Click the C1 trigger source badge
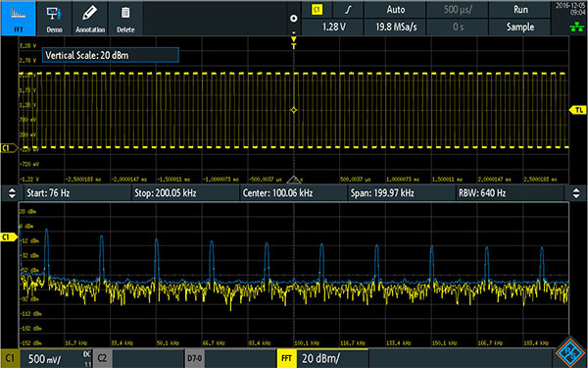 tap(317, 10)
